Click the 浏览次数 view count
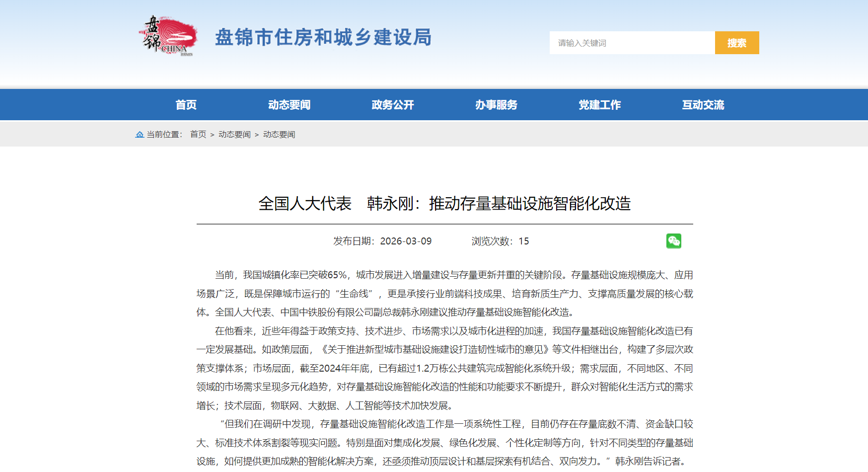This screenshot has height=472, width=868. (x=500, y=241)
